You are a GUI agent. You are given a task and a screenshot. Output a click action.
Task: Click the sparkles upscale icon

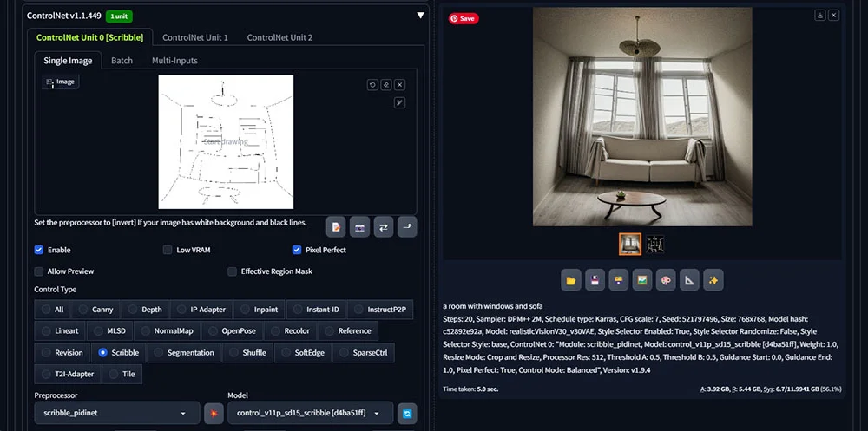coord(713,280)
